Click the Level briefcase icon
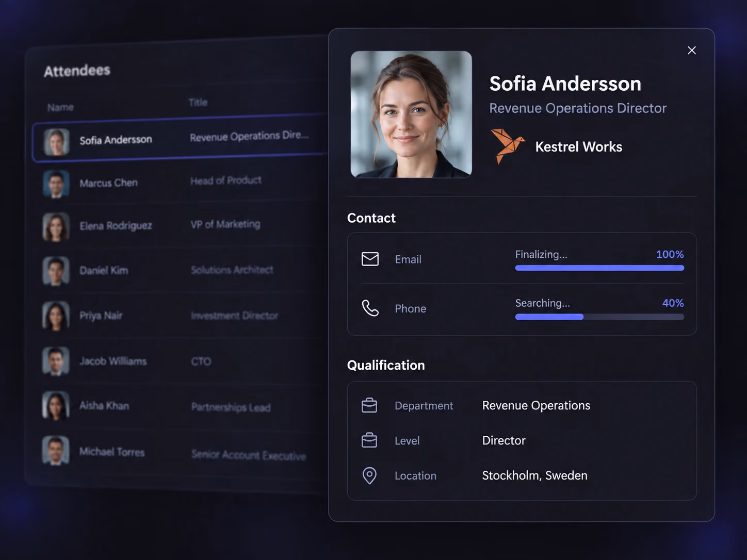This screenshot has height=560, width=747. (369, 440)
